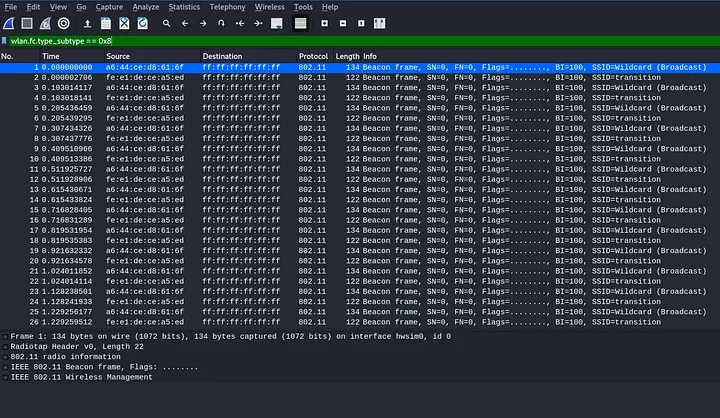Click the display filter bookmark icon
Image resolution: width=720 pixels, height=418 pixels.
5,40
